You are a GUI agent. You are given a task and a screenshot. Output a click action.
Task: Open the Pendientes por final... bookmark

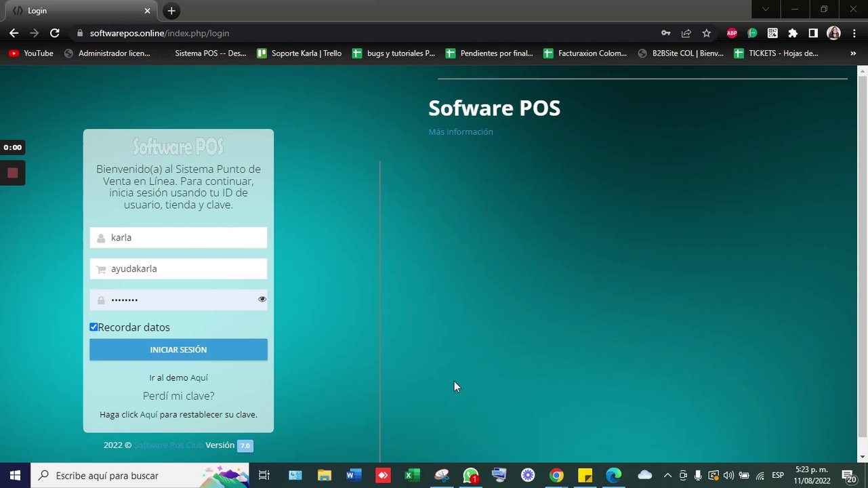[x=489, y=54]
